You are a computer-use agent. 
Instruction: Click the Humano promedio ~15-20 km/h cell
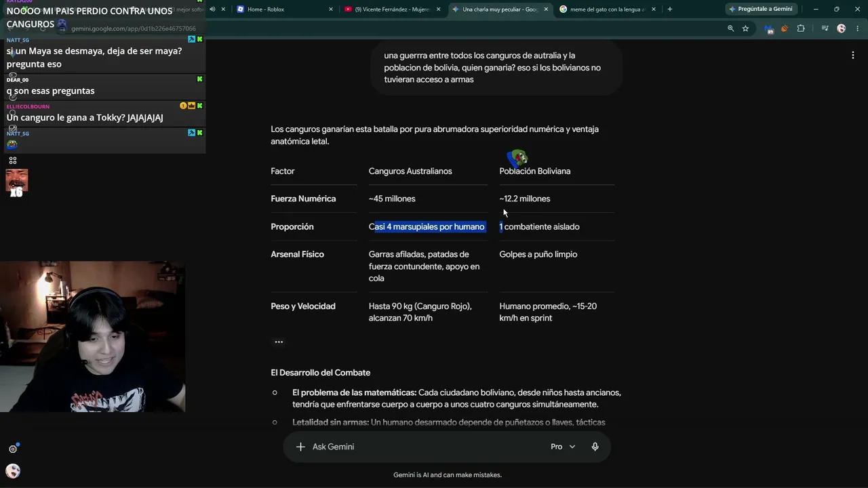click(548, 312)
